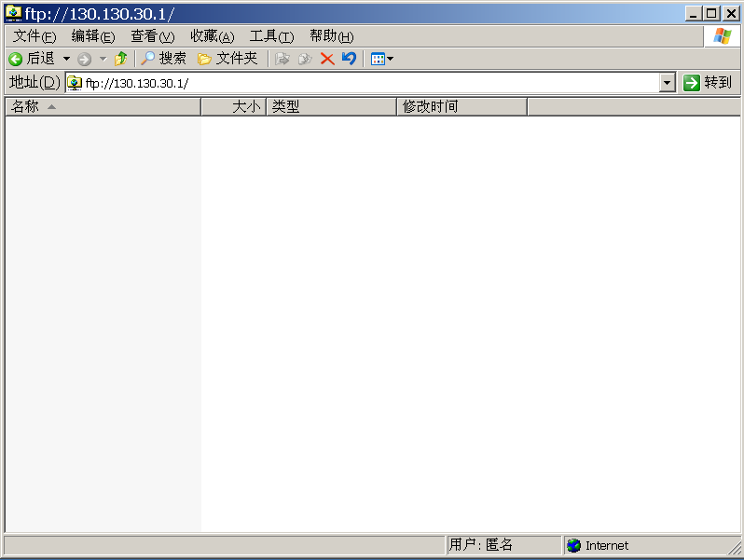Viewport: 744px width, 560px height.
Task: Sort by 修改时间 column header
Action: coord(462,107)
